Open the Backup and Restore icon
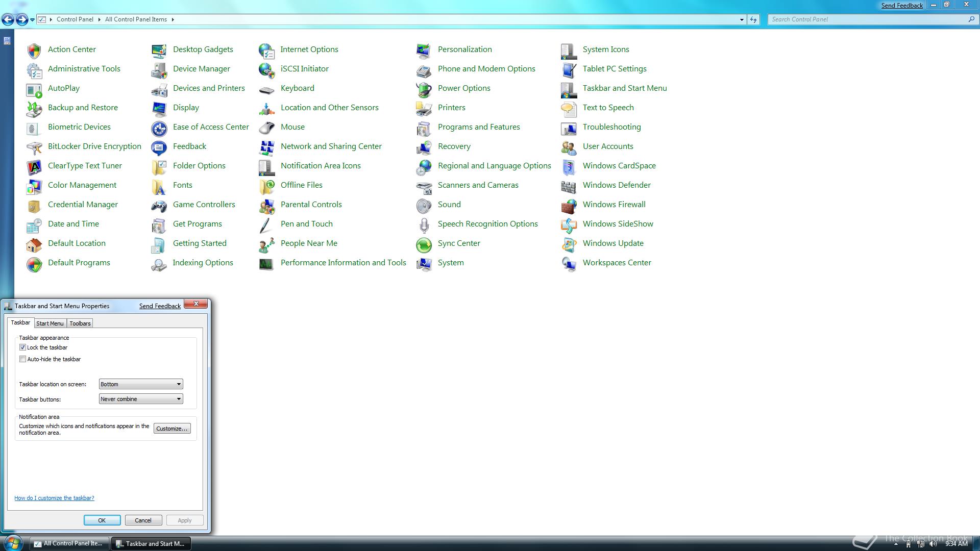 tap(34, 108)
